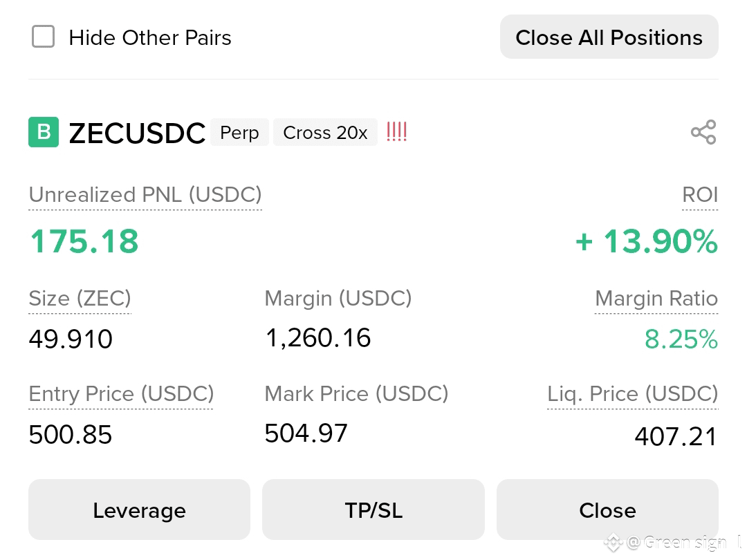The image size is (747, 560).
Task: Click the ROI label for details
Action: (700, 195)
